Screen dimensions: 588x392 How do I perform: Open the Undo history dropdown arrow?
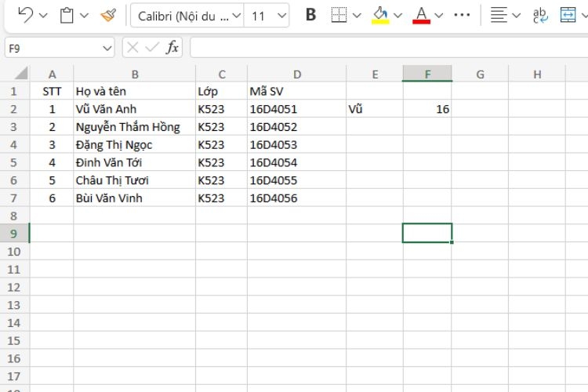[43, 16]
